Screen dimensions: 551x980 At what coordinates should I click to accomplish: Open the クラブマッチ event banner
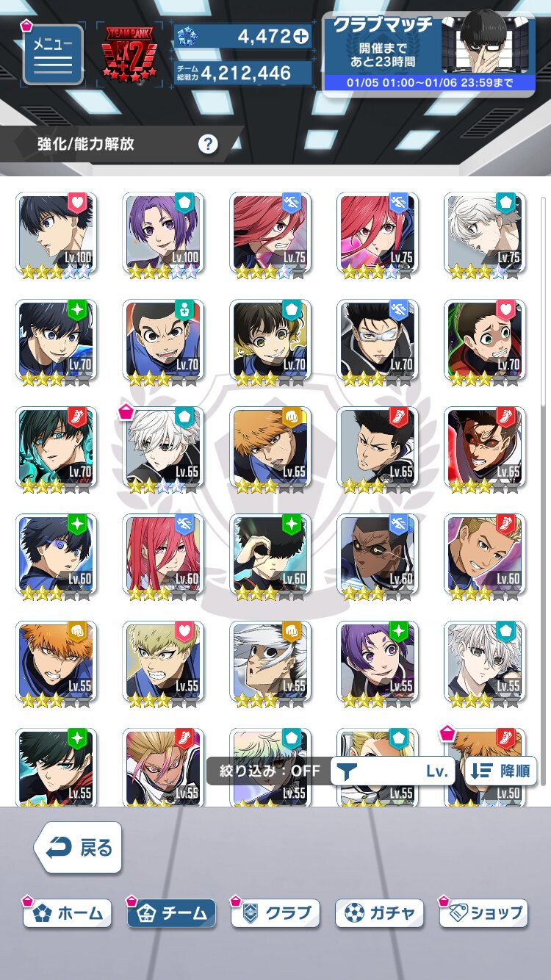pos(429,54)
